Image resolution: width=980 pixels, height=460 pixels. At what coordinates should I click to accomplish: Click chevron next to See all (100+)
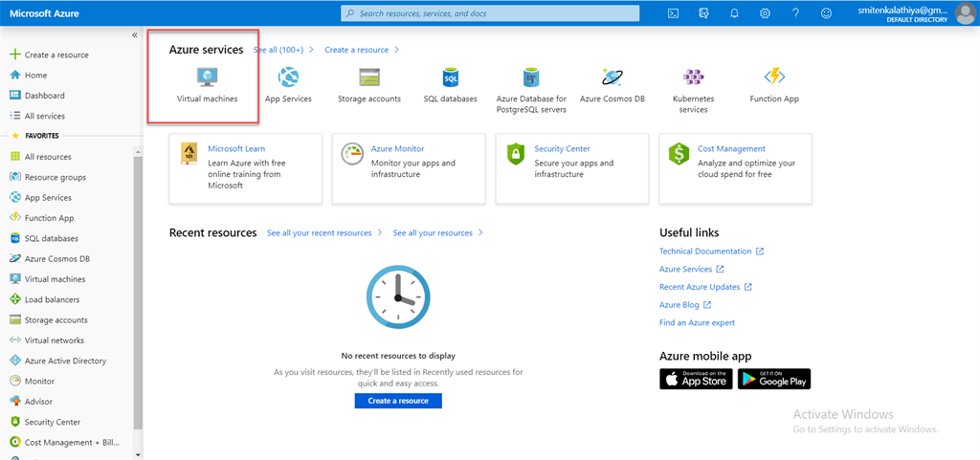(x=311, y=50)
